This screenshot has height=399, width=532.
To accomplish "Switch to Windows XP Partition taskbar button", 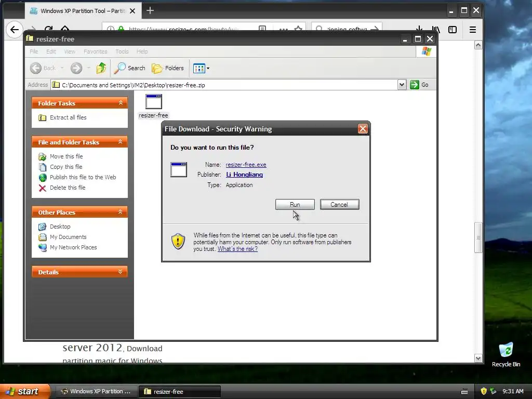I will pos(96,391).
